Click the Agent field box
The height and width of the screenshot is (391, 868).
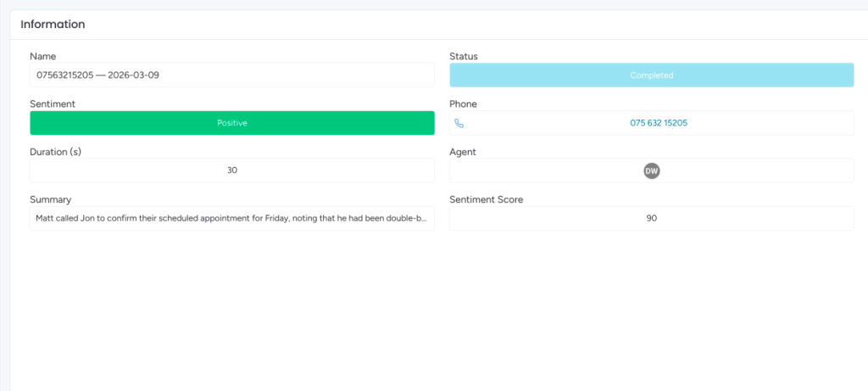coord(652,170)
